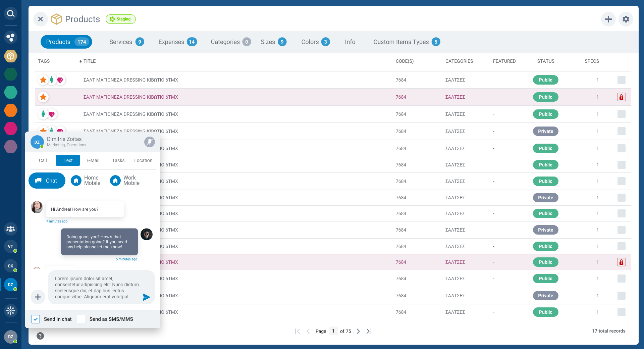Send the chat message with the arrow icon
Viewport: 644px width, 349px height.
point(146,297)
